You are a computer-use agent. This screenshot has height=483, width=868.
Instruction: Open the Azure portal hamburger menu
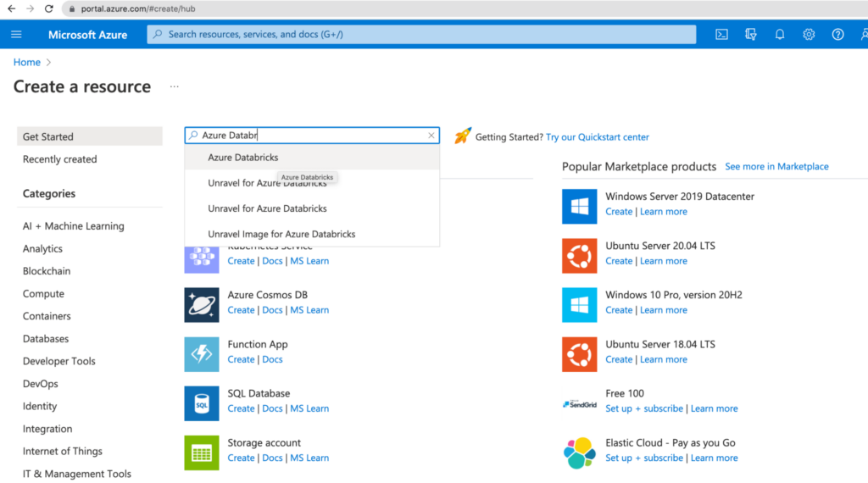16,35
